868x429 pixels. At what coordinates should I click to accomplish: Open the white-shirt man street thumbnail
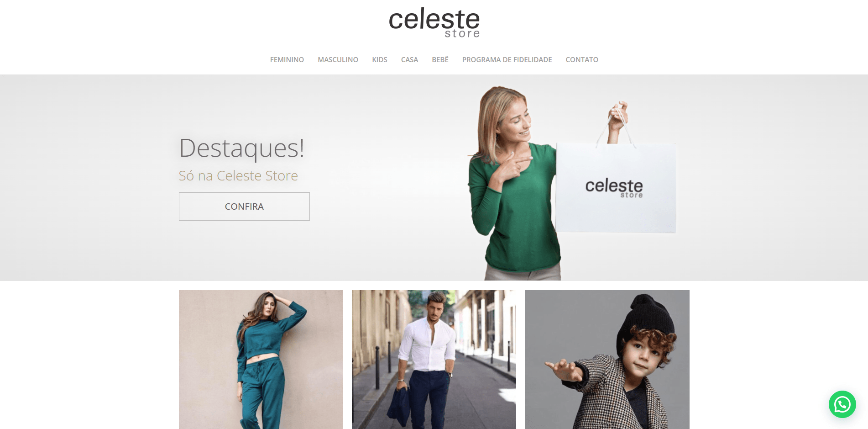pyautogui.click(x=434, y=360)
